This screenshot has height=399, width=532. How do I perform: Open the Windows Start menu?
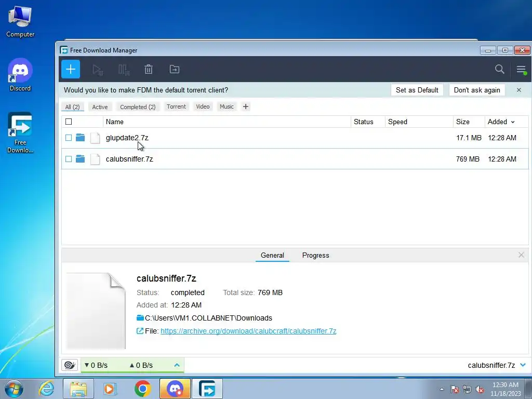tap(14, 389)
